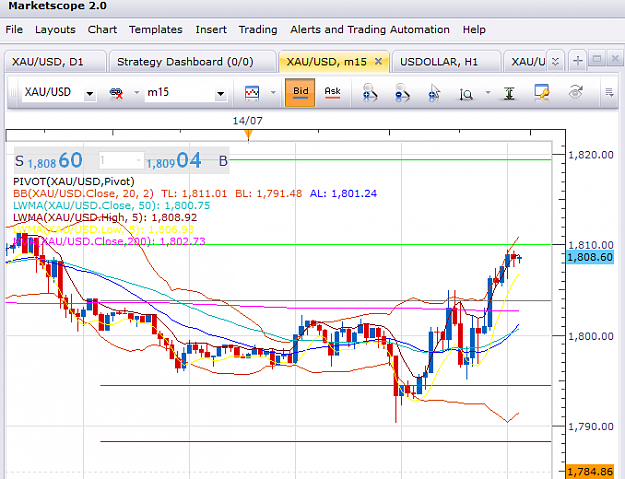Click the 1,820.00 axis price label
Screen dimensions: 625x479
[591, 155]
